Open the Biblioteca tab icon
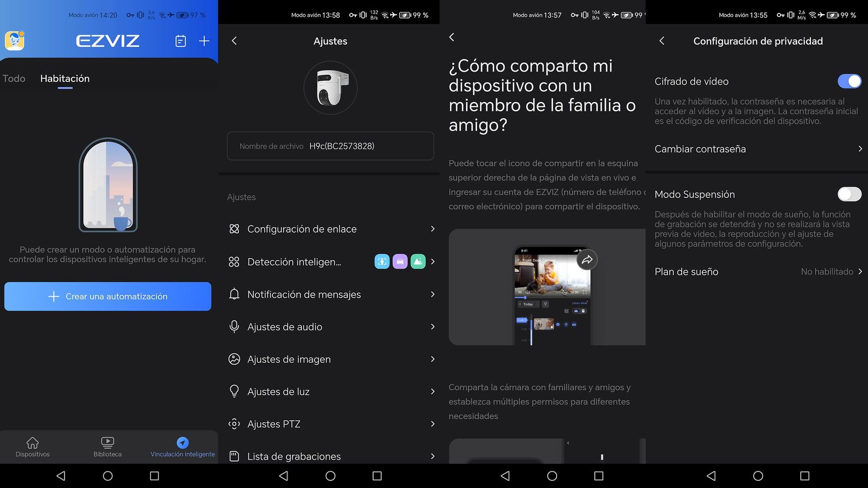Viewport: 868px width, 488px height. tap(107, 442)
